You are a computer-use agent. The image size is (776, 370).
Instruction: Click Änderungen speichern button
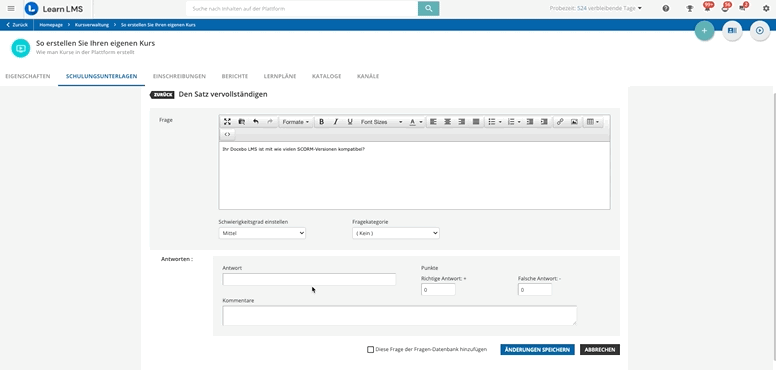pos(537,350)
